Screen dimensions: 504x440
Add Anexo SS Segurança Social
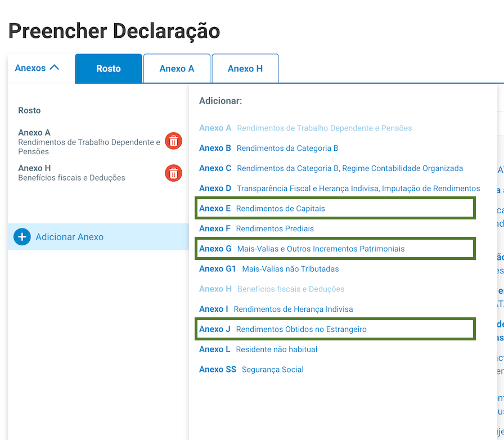pos(253,369)
